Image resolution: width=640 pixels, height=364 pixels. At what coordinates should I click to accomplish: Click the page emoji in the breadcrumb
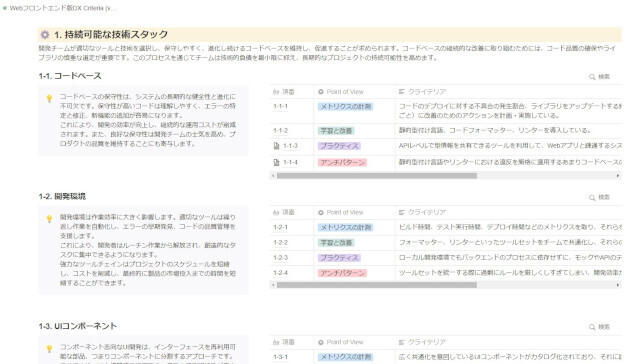5,8
